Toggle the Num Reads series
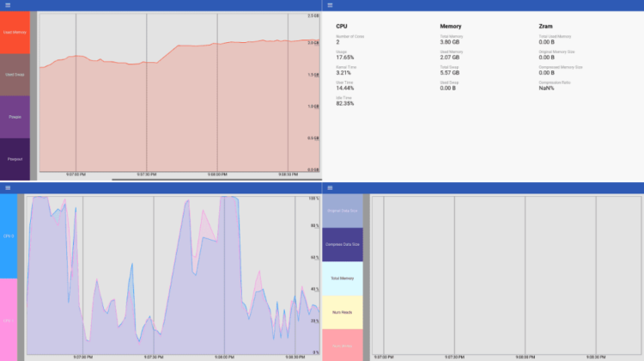The image size is (644, 361). click(x=343, y=312)
